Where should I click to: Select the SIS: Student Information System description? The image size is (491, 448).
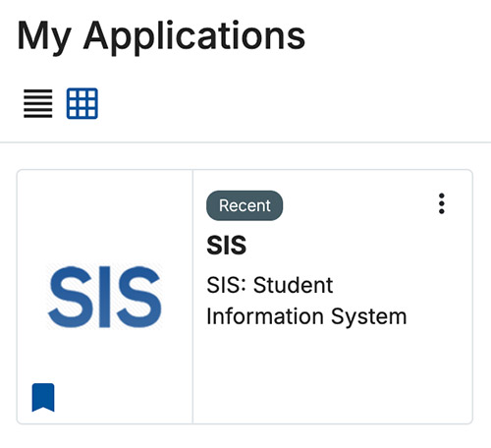306,301
